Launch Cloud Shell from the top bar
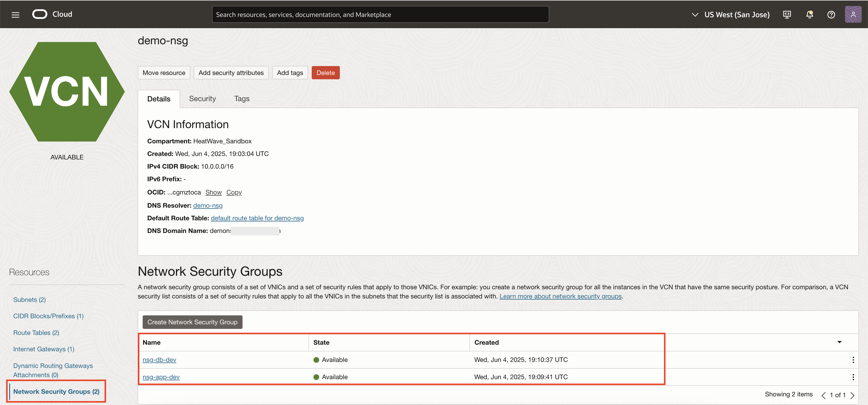 787,14
